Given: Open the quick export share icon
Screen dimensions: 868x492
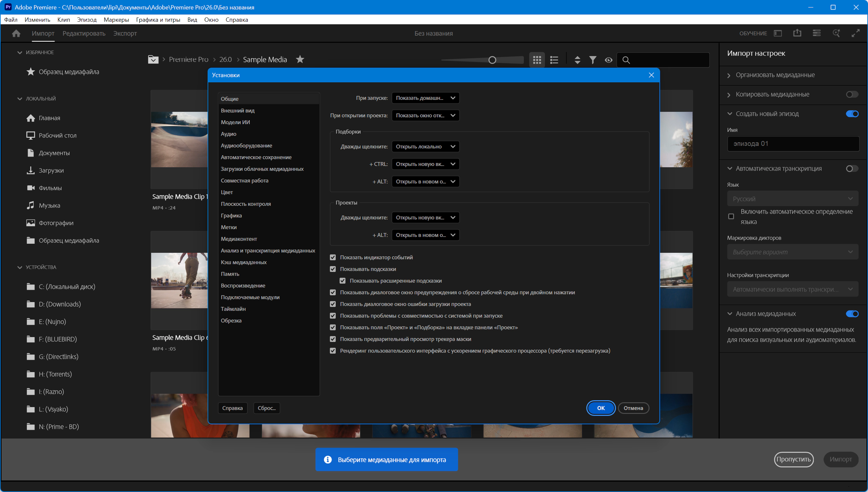Looking at the screenshot, I should (797, 33).
